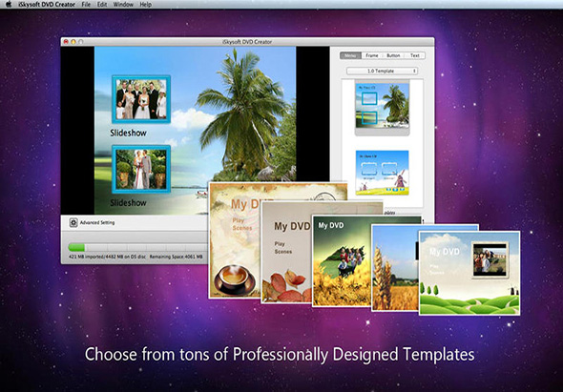Image resolution: width=563 pixels, height=392 pixels.
Task: Select the windmill template thumbnail
Action: (x=382, y=173)
